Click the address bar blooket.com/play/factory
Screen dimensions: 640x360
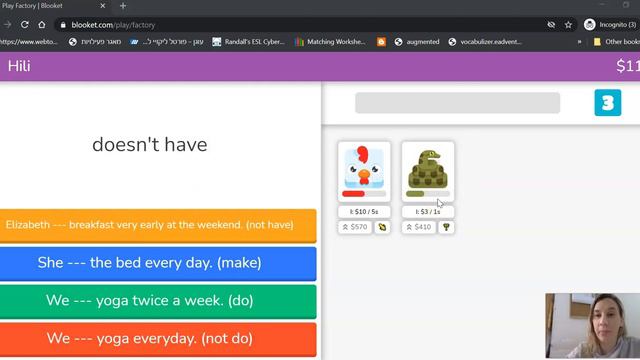[x=113, y=25]
